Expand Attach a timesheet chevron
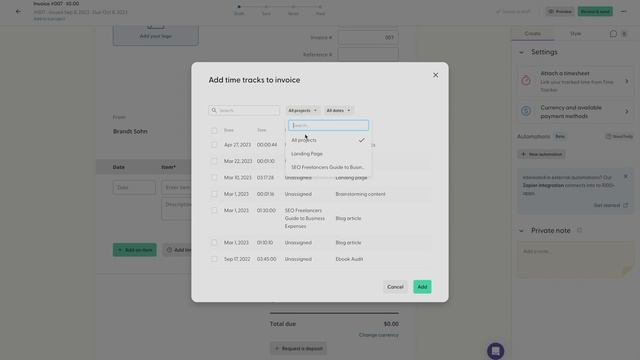Viewport: 640px width, 360px height. tap(627, 81)
